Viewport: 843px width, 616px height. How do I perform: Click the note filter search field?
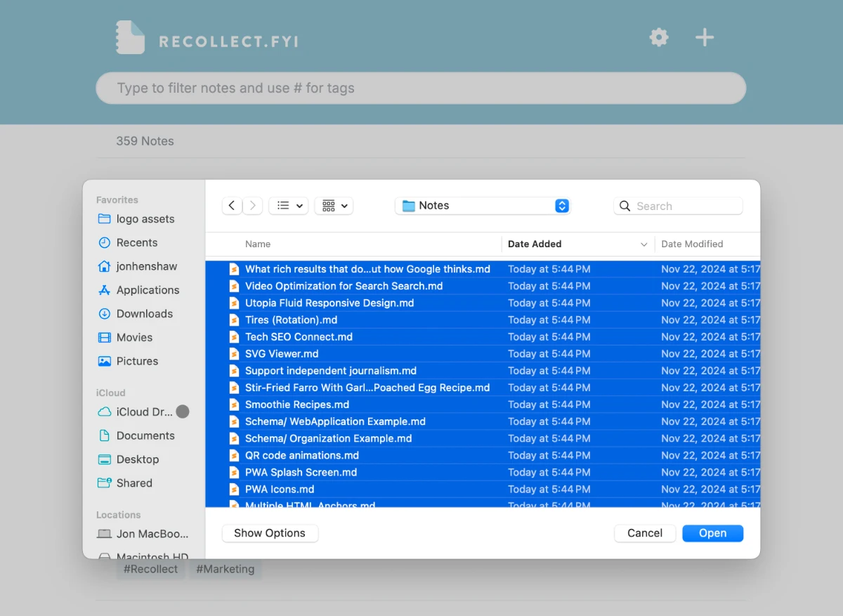[421, 88]
